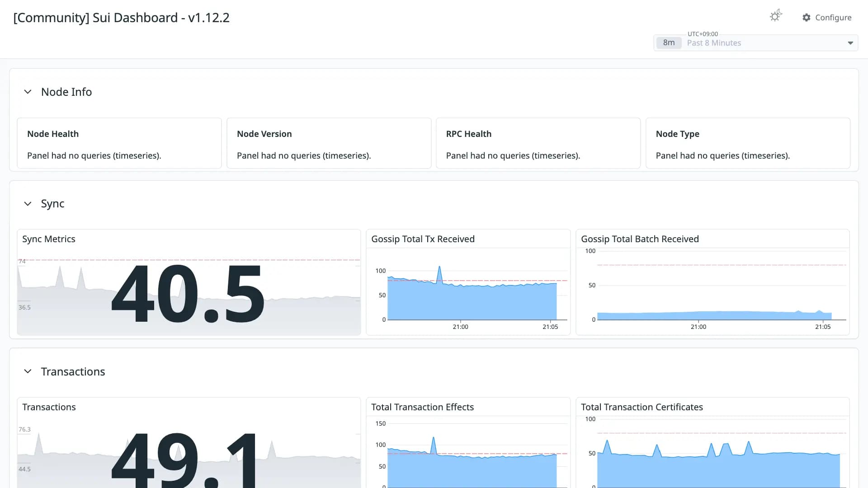Click the Sync Metrics panel title

click(x=49, y=239)
